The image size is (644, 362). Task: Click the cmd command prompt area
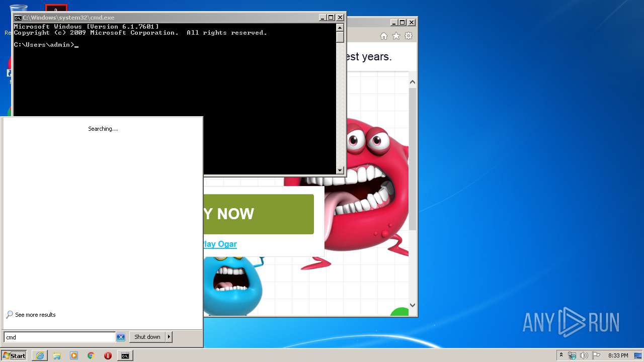174,99
